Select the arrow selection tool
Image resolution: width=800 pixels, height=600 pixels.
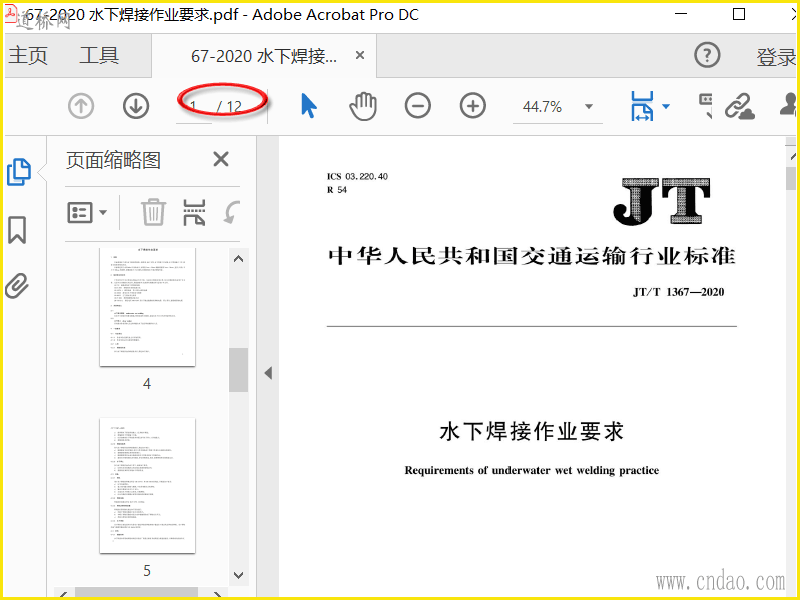tap(308, 106)
